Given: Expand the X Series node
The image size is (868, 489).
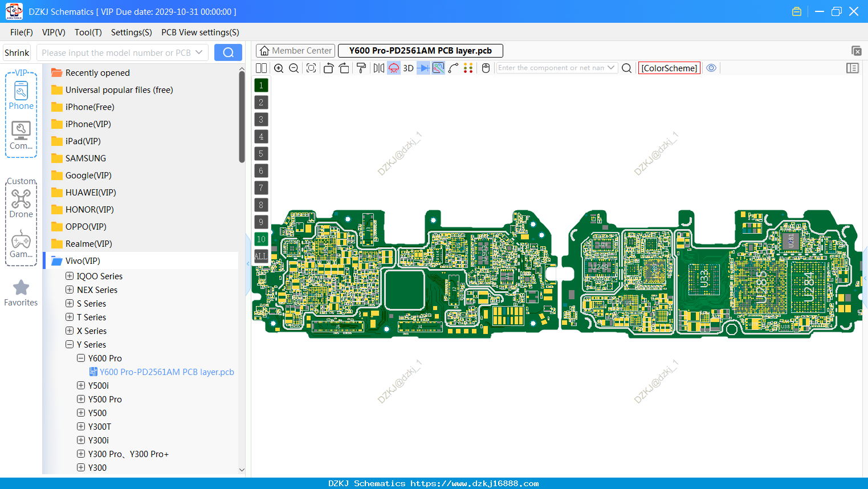Looking at the screenshot, I should pyautogui.click(x=70, y=331).
